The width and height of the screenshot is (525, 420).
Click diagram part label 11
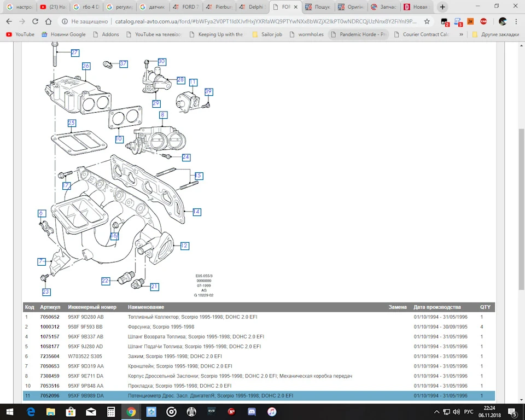click(x=193, y=83)
